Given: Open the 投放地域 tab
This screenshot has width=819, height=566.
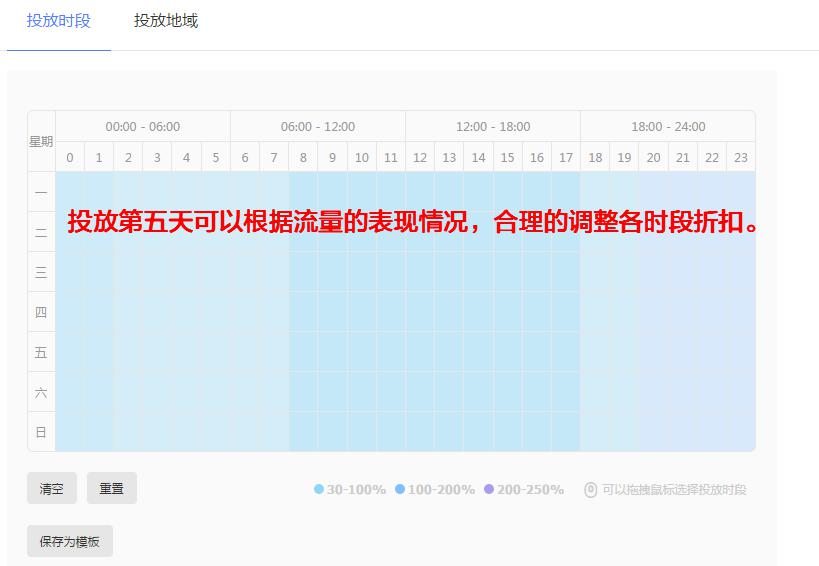Looking at the screenshot, I should pyautogui.click(x=166, y=21).
